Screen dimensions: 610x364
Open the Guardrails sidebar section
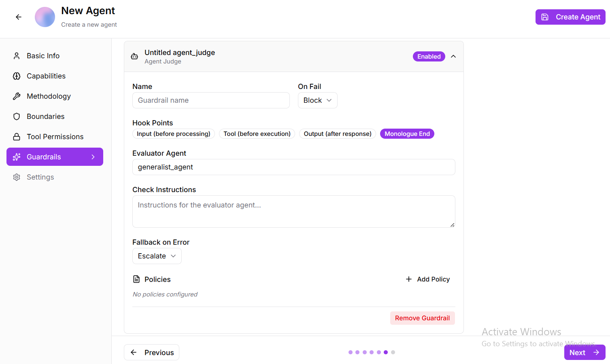55,157
